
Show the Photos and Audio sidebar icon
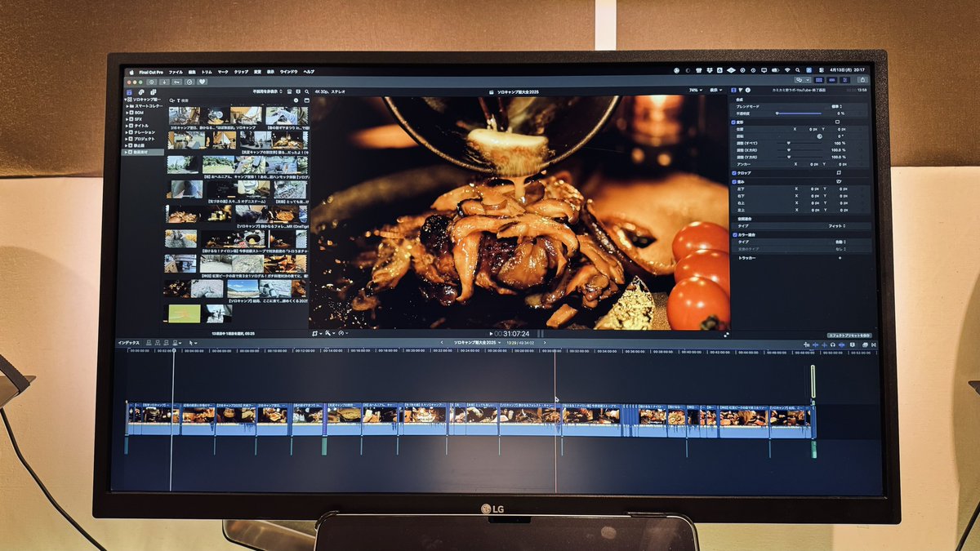coord(141,92)
